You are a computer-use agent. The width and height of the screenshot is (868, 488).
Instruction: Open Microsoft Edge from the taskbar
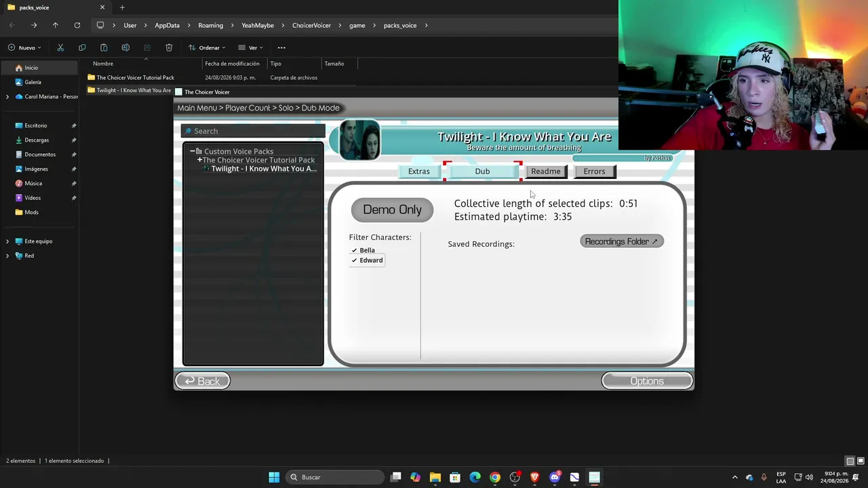[475, 477]
